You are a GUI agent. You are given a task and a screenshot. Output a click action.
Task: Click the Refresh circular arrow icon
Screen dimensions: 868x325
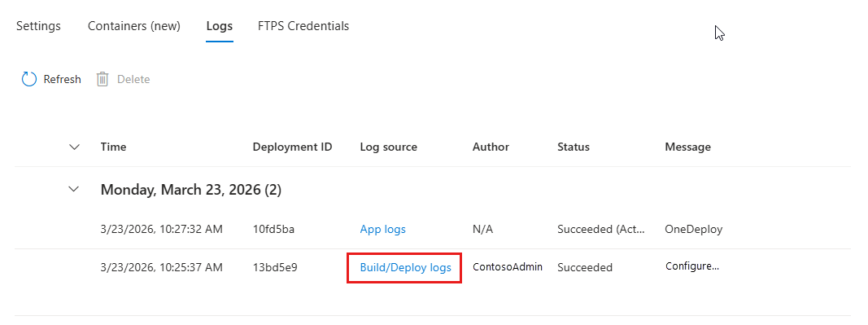pyautogui.click(x=28, y=79)
